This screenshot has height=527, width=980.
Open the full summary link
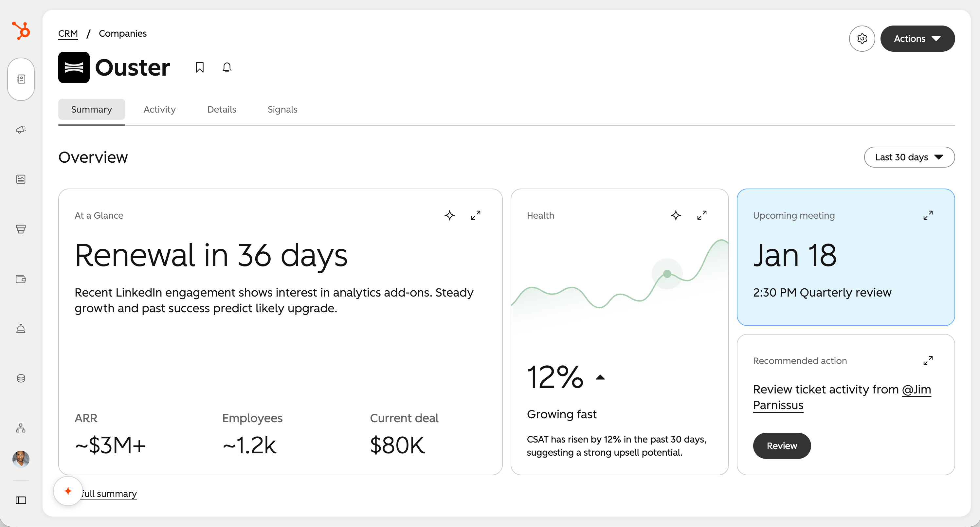[109, 494]
